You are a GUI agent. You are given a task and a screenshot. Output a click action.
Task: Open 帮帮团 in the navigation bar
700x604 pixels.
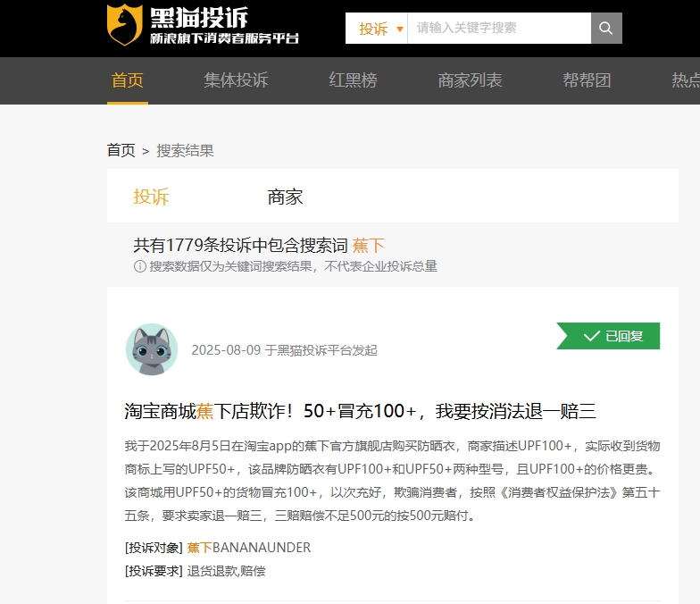point(587,80)
